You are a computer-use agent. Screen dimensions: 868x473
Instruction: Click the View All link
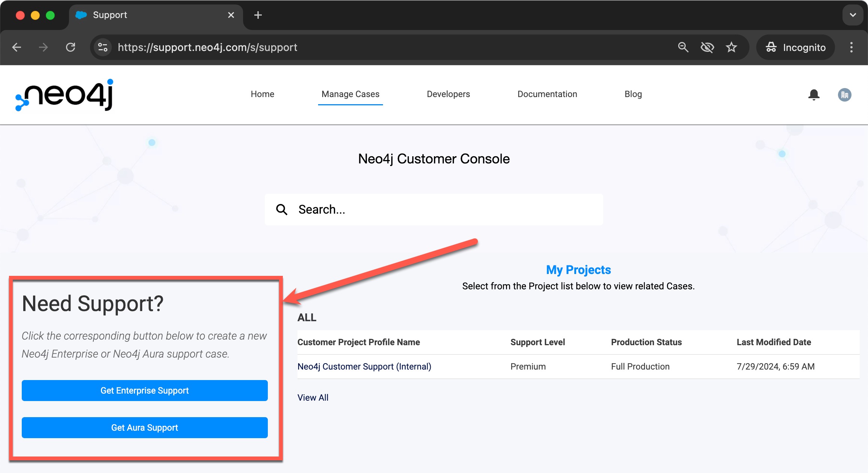coord(313,398)
